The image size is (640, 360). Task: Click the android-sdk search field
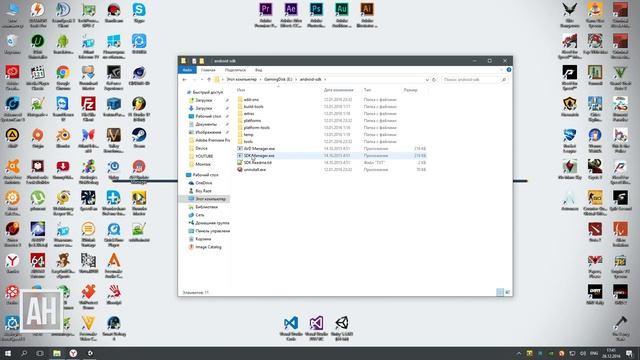click(x=475, y=80)
